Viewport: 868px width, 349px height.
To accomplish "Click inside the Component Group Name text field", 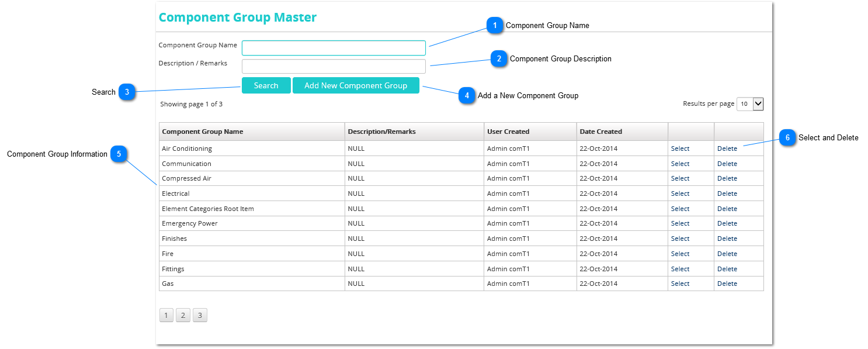I will pyautogui.click(x=334, y=47).
